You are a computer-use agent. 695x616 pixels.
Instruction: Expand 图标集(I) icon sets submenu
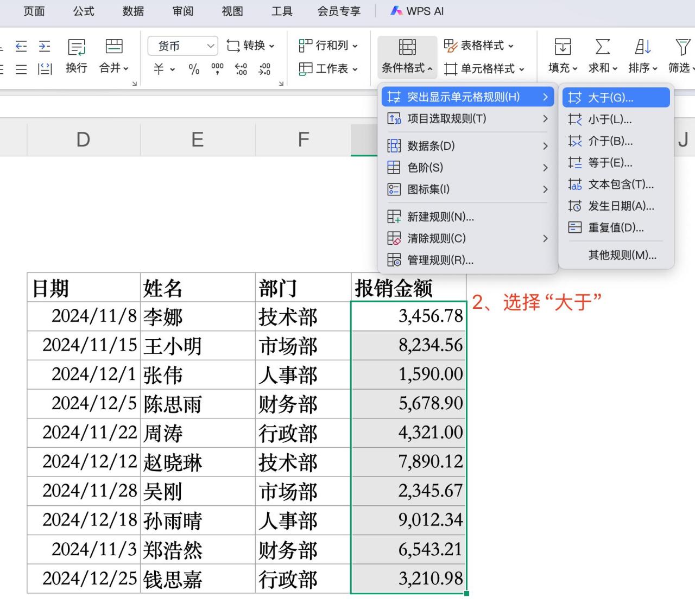[467, 189]
